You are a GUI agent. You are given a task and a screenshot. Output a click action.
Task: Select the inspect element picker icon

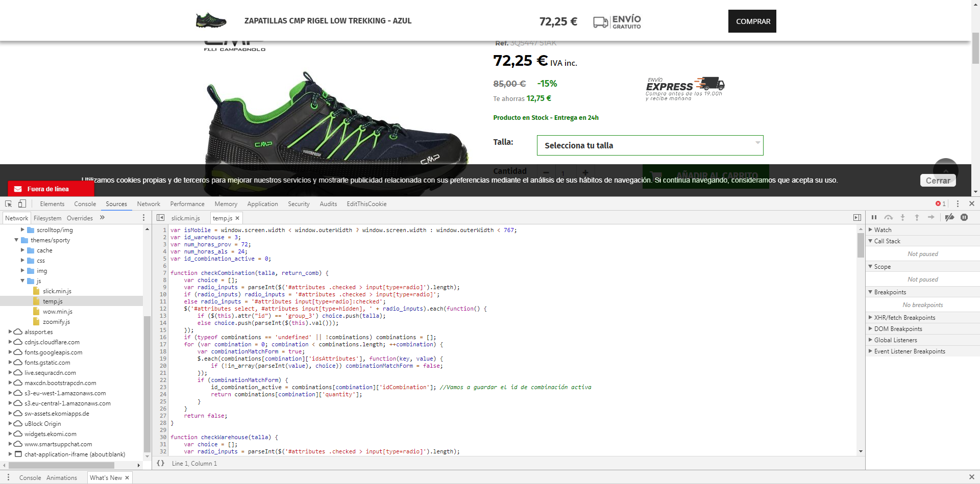click(8, 203)
